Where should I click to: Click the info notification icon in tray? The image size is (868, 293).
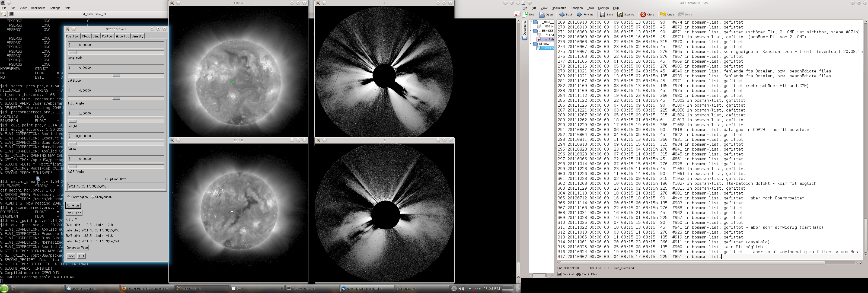[454, 289]
